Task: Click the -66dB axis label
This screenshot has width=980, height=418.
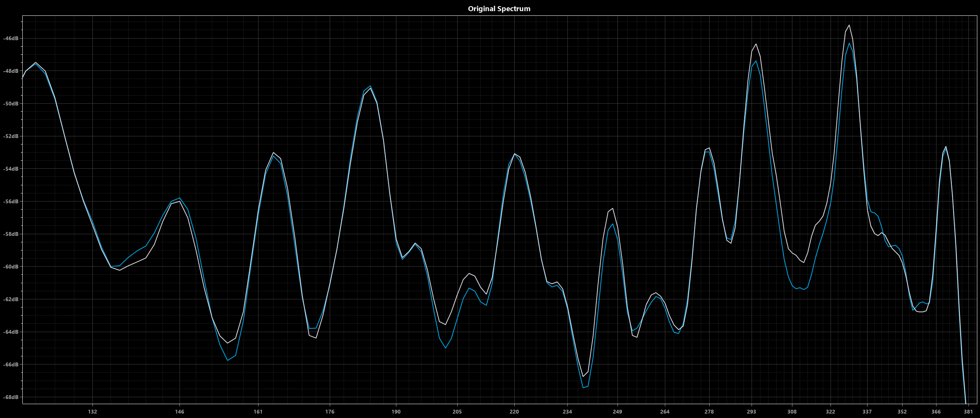Action: pyautogui.click(x=10, y=364)
